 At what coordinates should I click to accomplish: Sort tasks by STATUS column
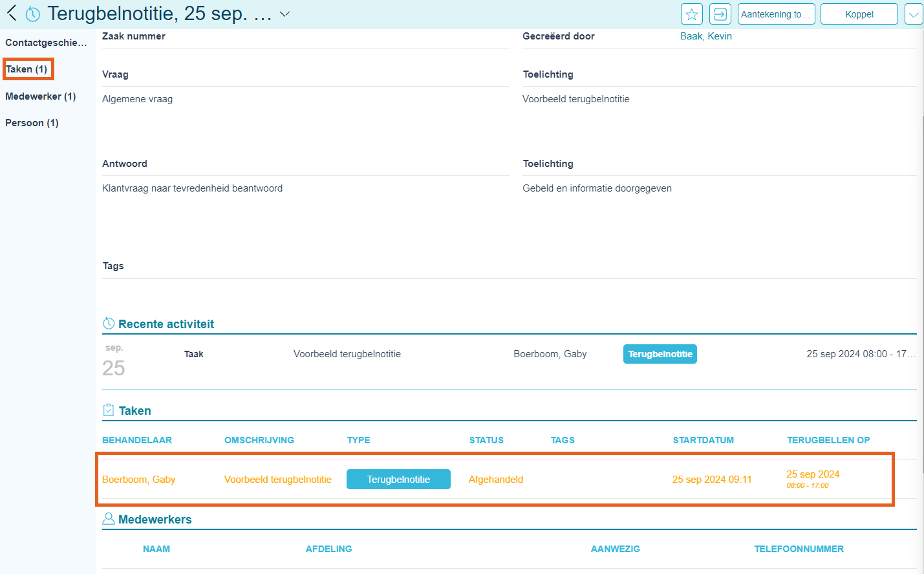coord(486,440)
